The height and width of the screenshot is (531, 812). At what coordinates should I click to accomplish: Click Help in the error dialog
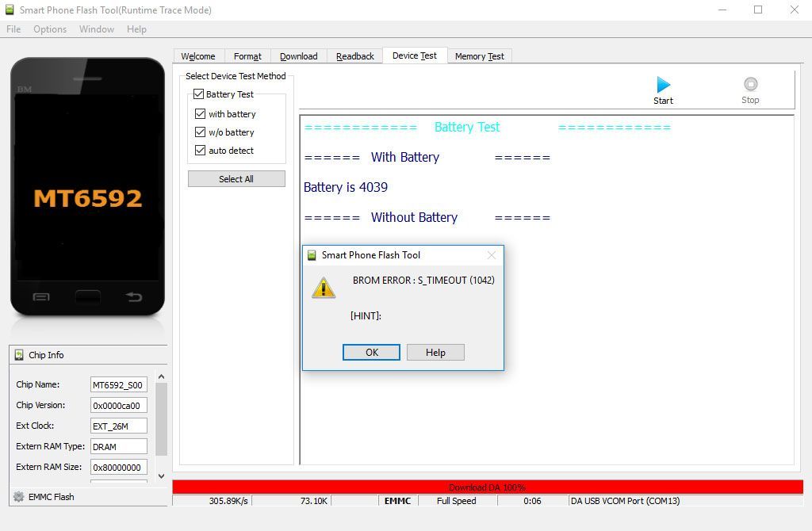click(x=435, y=352)
